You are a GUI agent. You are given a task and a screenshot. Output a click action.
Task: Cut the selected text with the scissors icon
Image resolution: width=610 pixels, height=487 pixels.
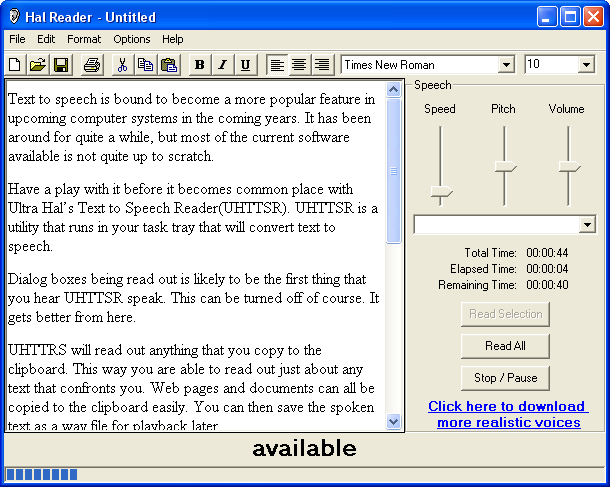tap(123, 65)
